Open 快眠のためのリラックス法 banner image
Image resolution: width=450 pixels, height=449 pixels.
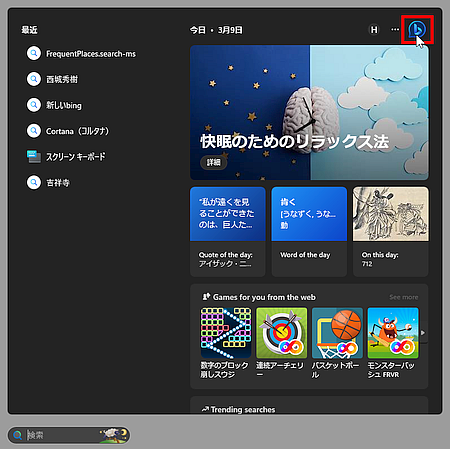pyautogui.click(x=309, y=113)
